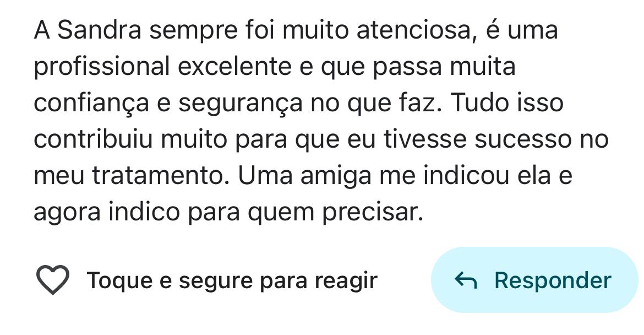This screenshot has height=335, width=644.
Task: Click the word 'profissional' in the review
Action: click(102, 67)
